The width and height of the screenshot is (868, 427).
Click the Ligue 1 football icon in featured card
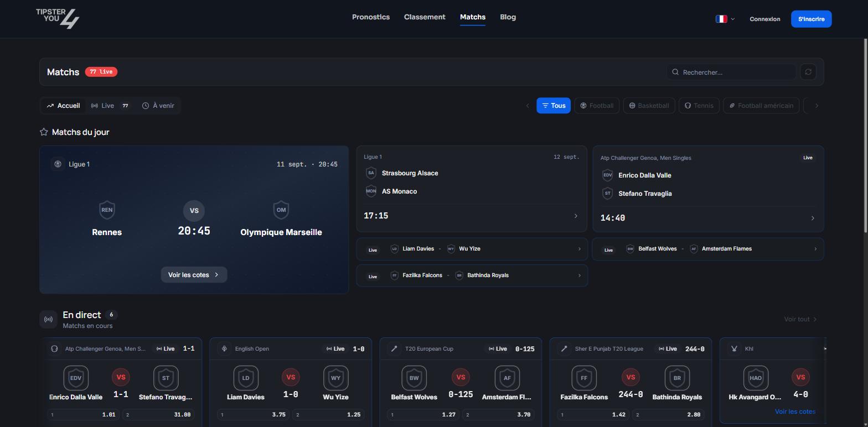[x=58, y=164]
